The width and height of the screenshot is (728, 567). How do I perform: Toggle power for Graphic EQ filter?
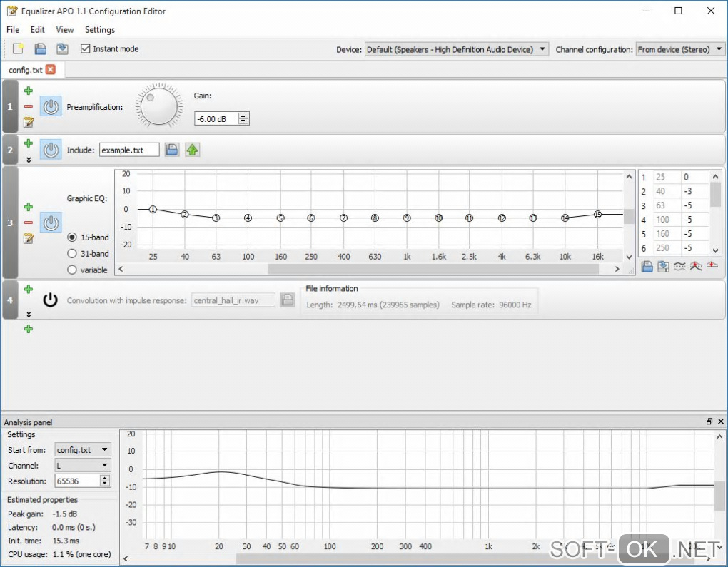51,223
